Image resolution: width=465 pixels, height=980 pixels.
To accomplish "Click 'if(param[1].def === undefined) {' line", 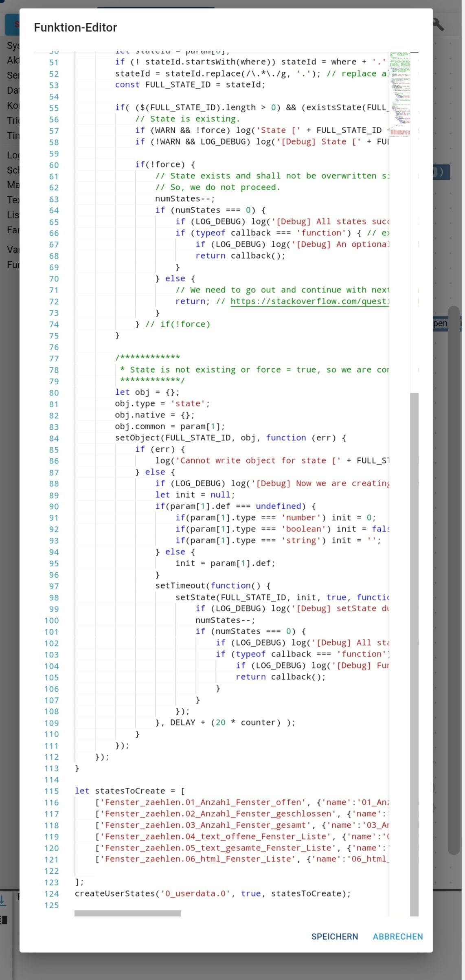I will 235,506.
